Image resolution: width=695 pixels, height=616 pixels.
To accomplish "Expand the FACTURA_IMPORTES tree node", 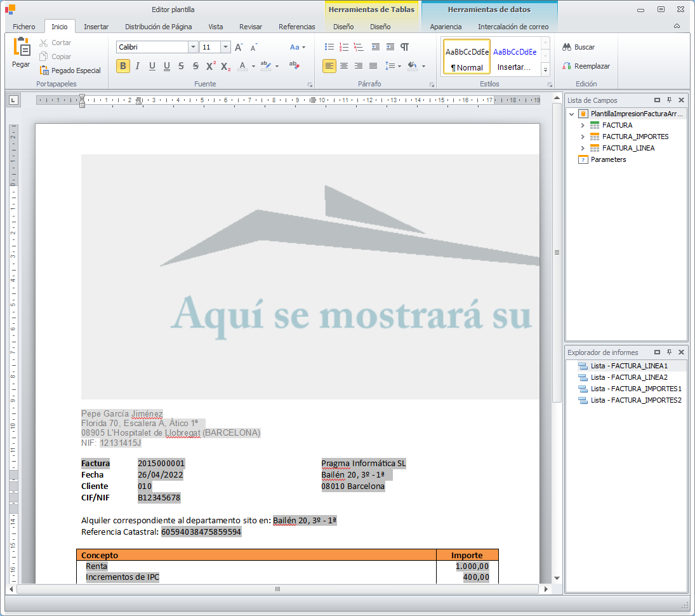I will pyautogui.click(x=583, y=137).
